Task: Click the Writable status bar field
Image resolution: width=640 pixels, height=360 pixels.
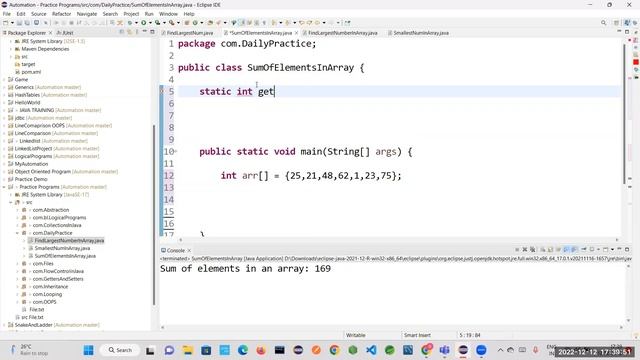Action: point(356,335)
